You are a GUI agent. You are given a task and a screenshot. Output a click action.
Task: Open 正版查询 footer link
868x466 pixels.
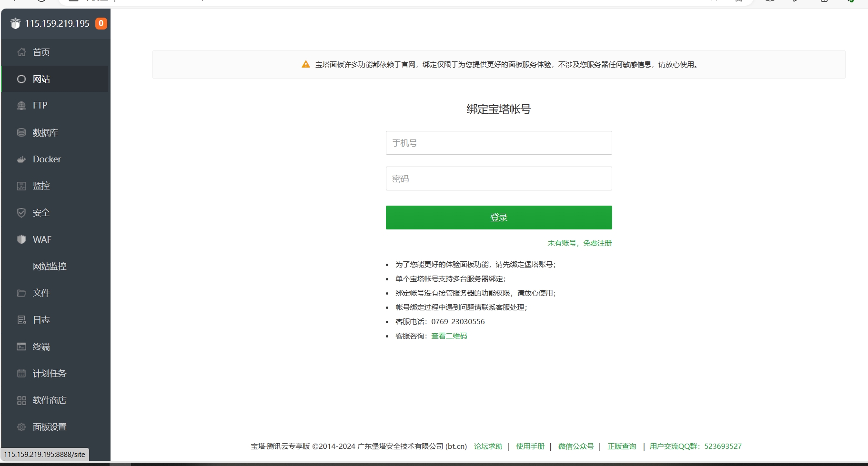[x=622, y=446]
